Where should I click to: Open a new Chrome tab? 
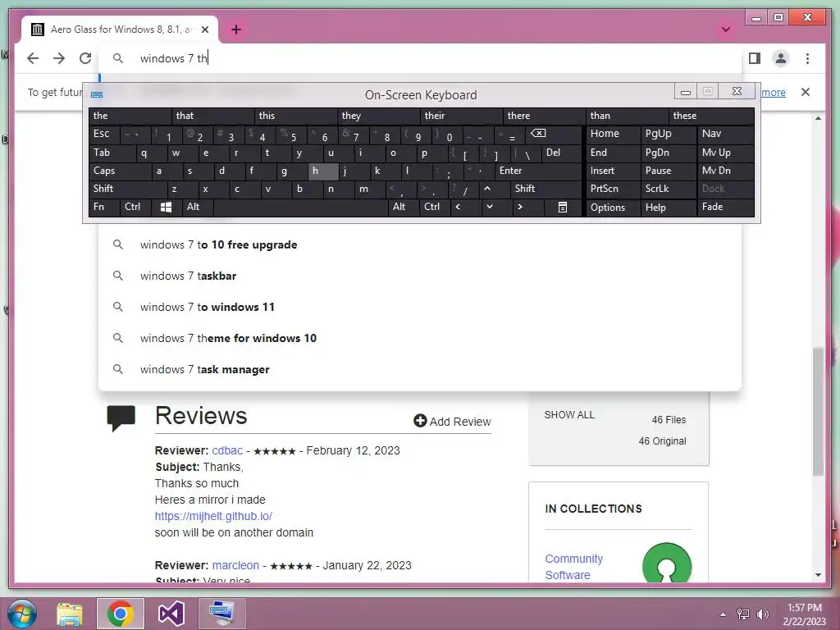click(x=236, y=30)
